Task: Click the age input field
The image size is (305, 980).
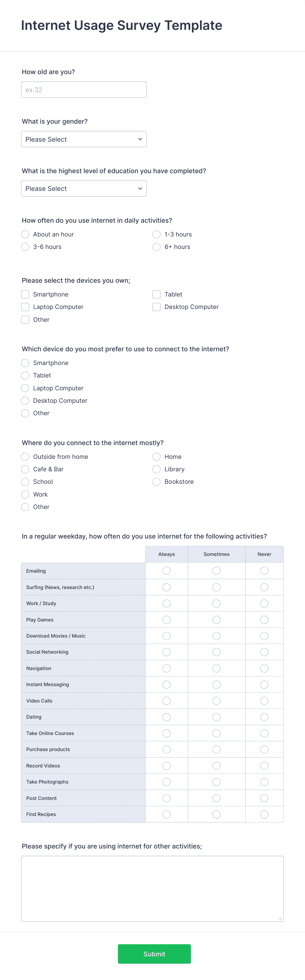Action: click(84, 90)
